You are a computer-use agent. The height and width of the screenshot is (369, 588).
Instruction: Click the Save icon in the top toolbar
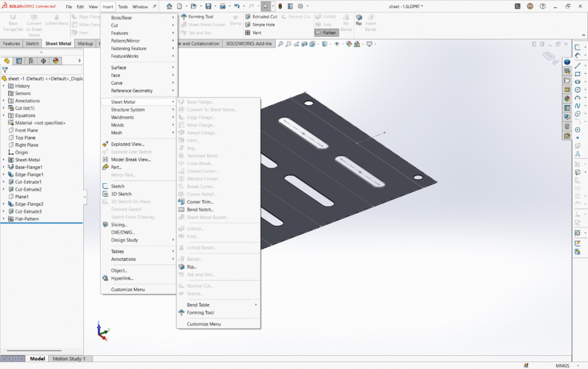click(207, 6)
